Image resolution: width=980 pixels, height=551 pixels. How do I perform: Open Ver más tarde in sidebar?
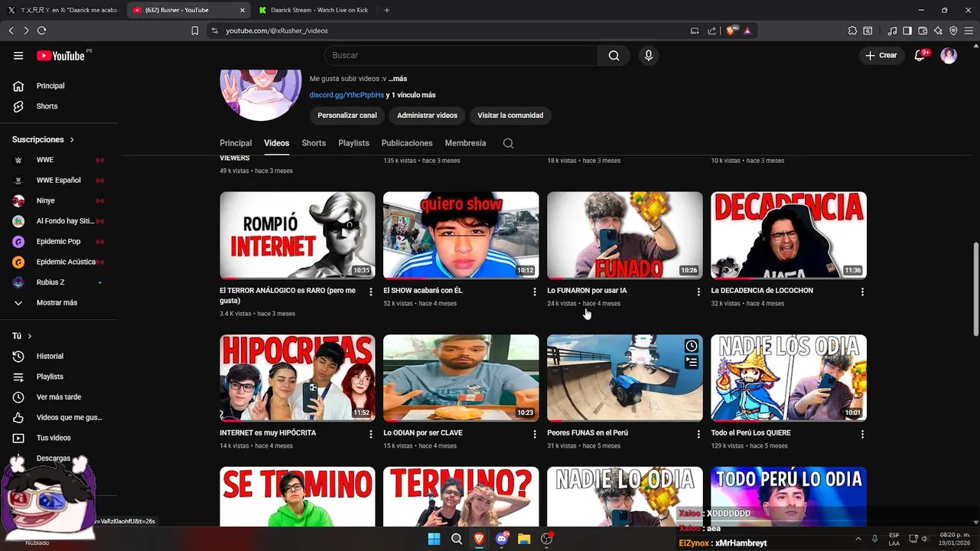pyautogui.click(x=58, y=397)
